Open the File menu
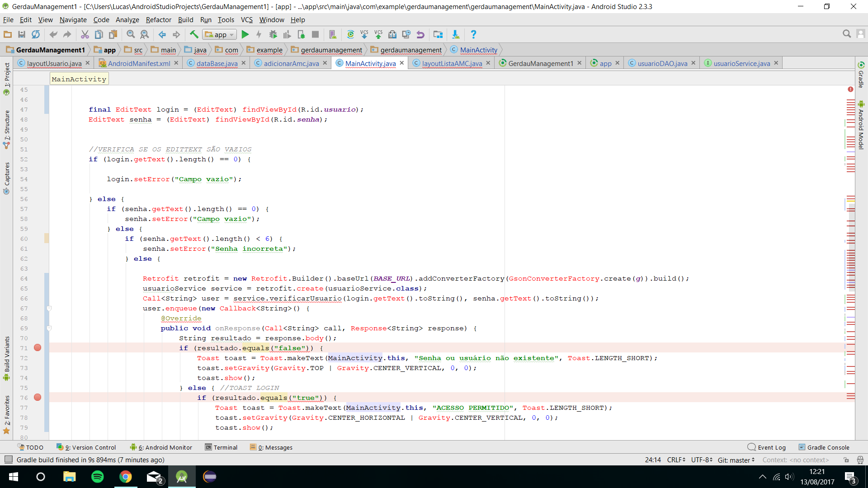The width and height of the screenshot is (868, 488). (8, 20)
